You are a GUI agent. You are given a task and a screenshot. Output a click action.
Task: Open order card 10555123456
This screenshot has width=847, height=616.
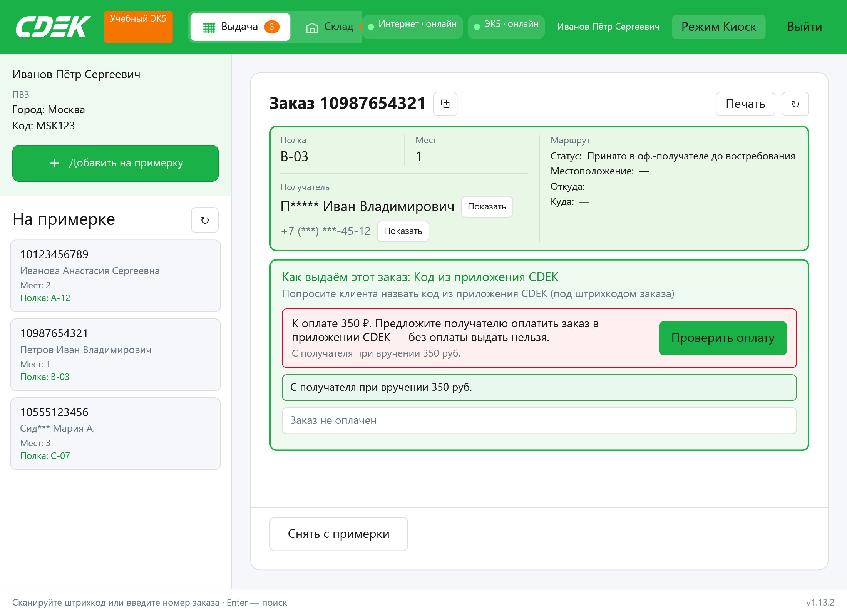[115, 434]
